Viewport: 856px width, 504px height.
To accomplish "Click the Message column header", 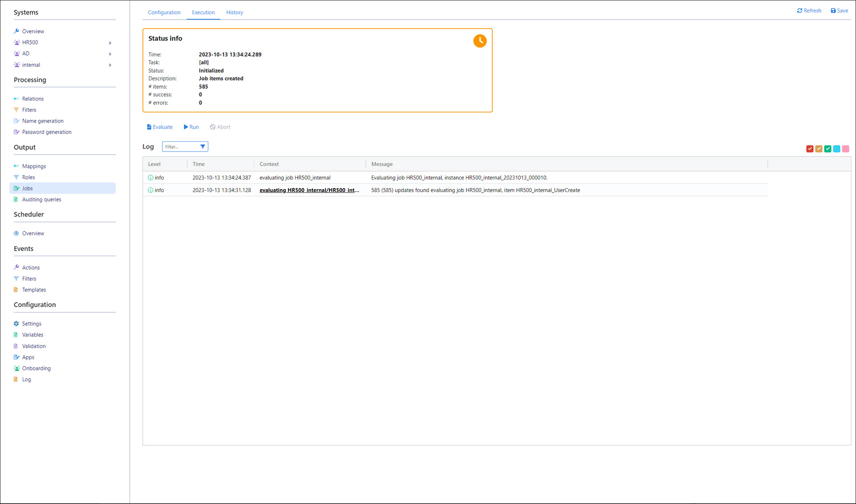I will point(382,164).
